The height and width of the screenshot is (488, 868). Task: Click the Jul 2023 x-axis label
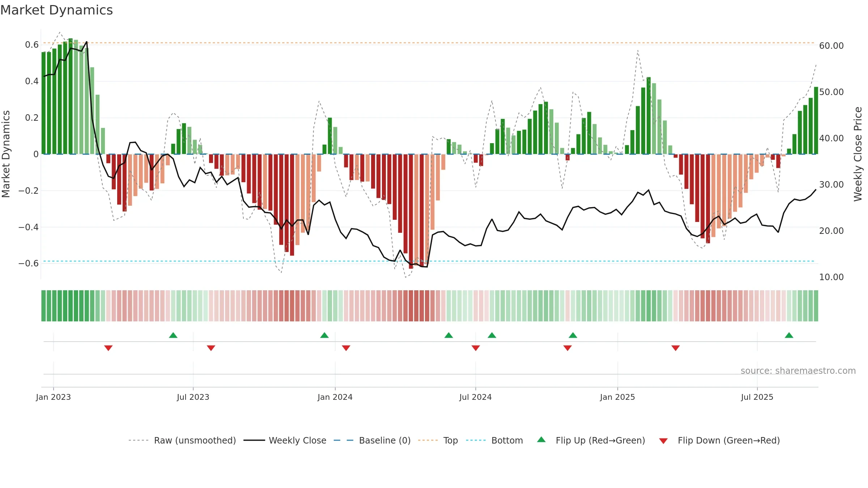pyautogui.click(x=193, y=397)
